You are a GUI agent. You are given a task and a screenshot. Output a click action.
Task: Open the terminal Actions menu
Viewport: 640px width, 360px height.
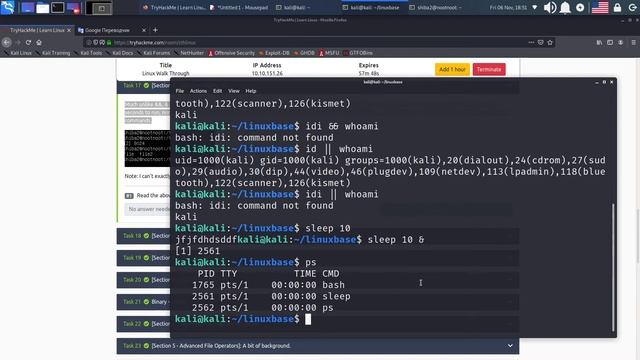(x=198, y=91)
